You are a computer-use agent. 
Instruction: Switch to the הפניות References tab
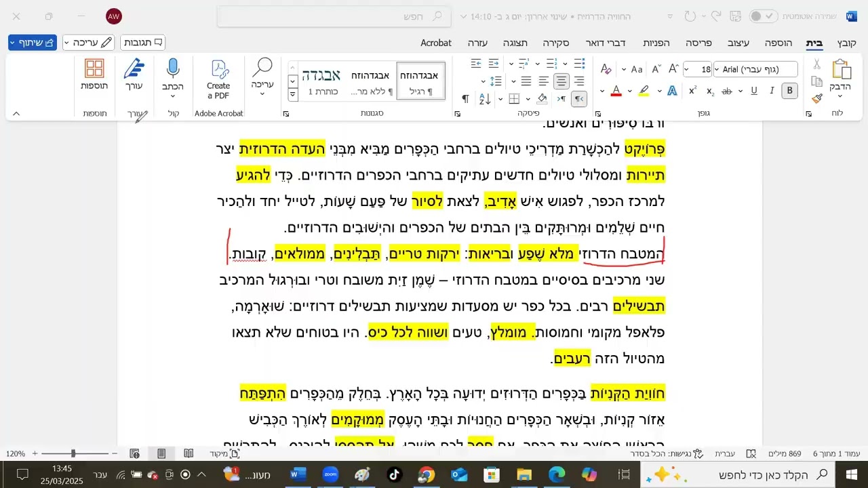(x=656, y=43)
